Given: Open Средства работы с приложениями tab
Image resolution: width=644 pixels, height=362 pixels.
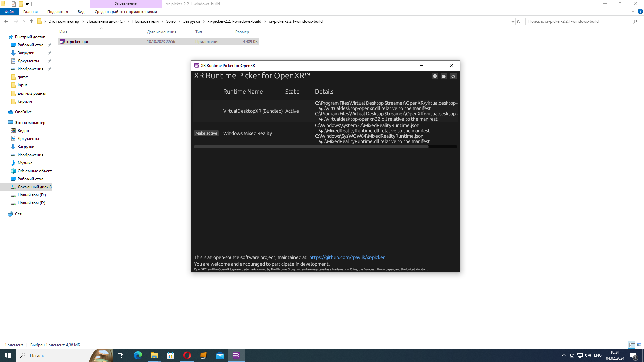Looking at the screenshot, I should coord(126,12).
